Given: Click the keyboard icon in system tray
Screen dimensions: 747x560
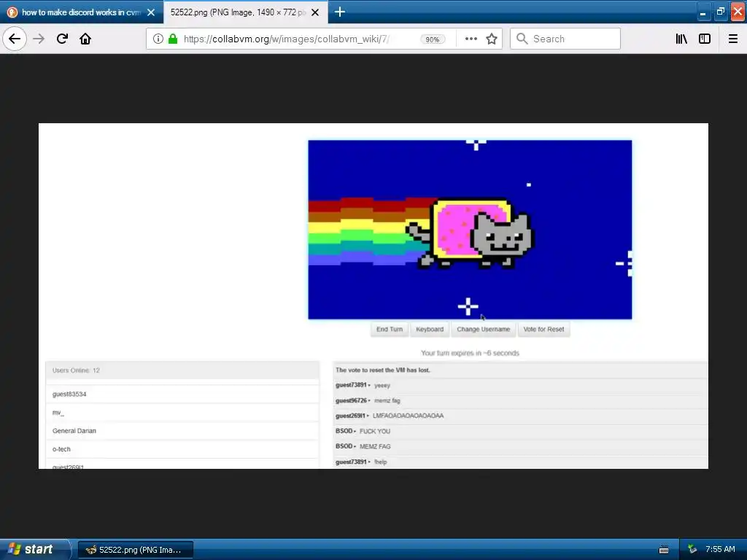Looking at the screenshot, I should pyautogui.click(x=664, y=550).
